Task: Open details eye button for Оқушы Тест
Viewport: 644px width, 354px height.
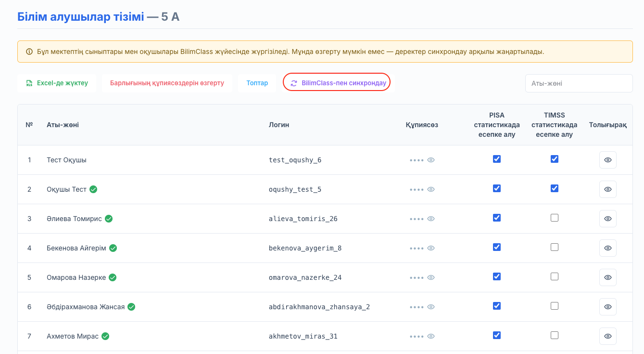Action: point(607,189)
